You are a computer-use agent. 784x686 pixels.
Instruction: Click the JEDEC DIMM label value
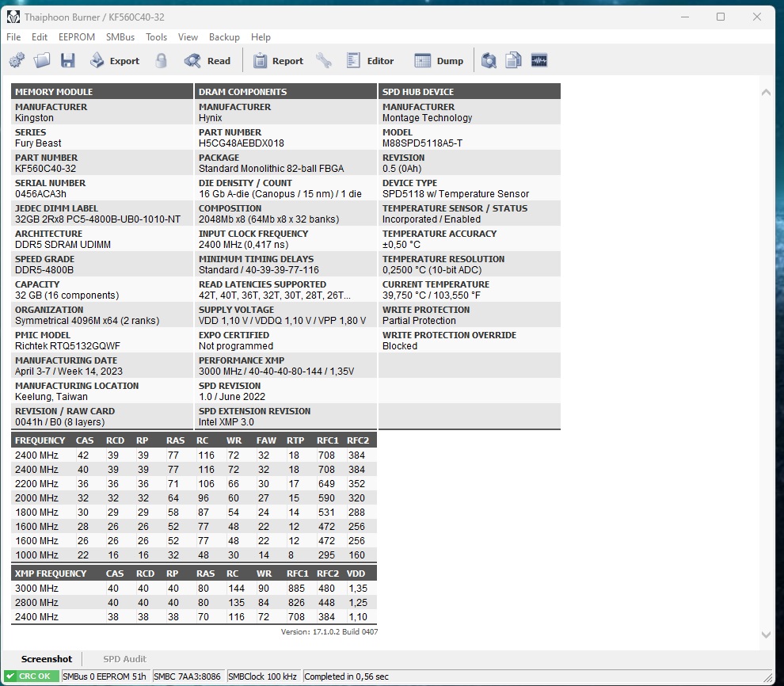click(97, 219)
